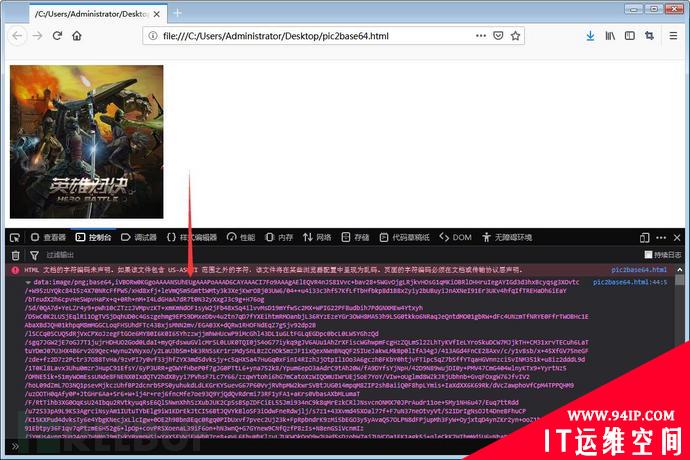690x460 pixels.
Task: Click the console filter funnel icon
Action: pyautogui.click(x=34, y=255)
